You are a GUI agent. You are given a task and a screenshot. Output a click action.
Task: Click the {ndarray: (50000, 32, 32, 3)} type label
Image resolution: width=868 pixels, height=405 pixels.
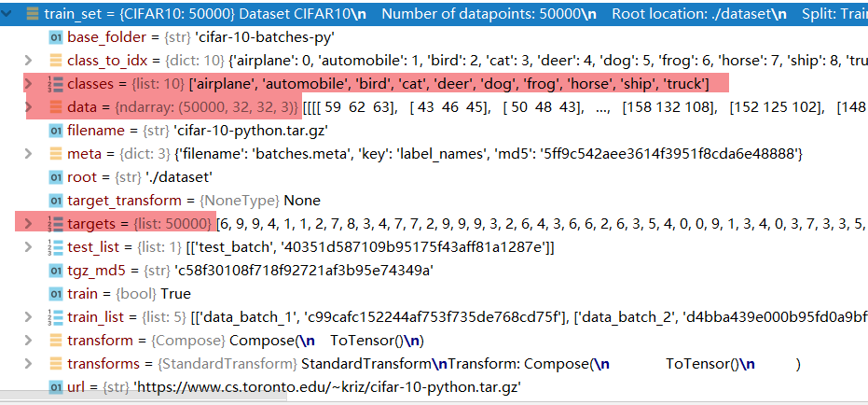(x=206, y=107)
